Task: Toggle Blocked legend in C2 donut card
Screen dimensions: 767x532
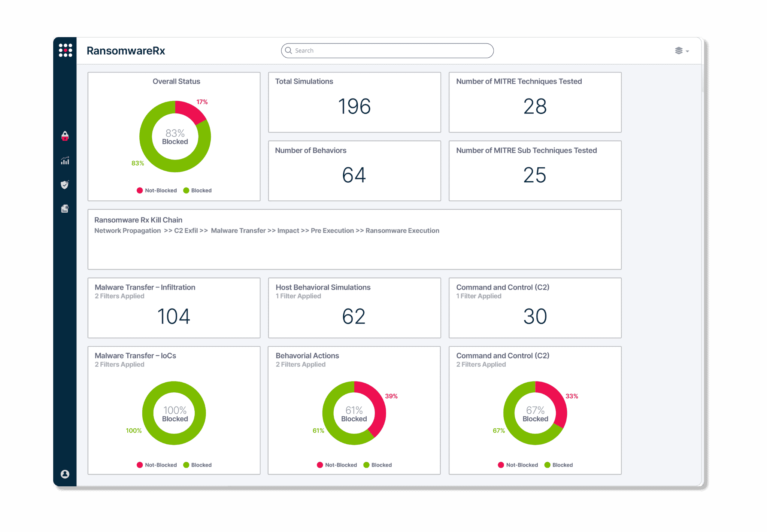Action: tap(558, 465)
